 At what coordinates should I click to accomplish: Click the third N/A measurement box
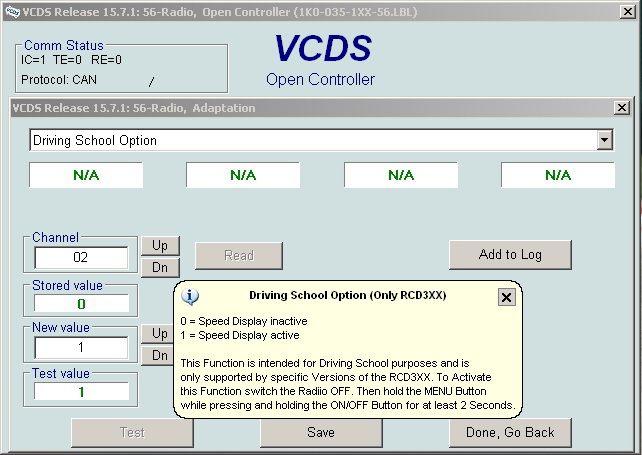point(401,175)
